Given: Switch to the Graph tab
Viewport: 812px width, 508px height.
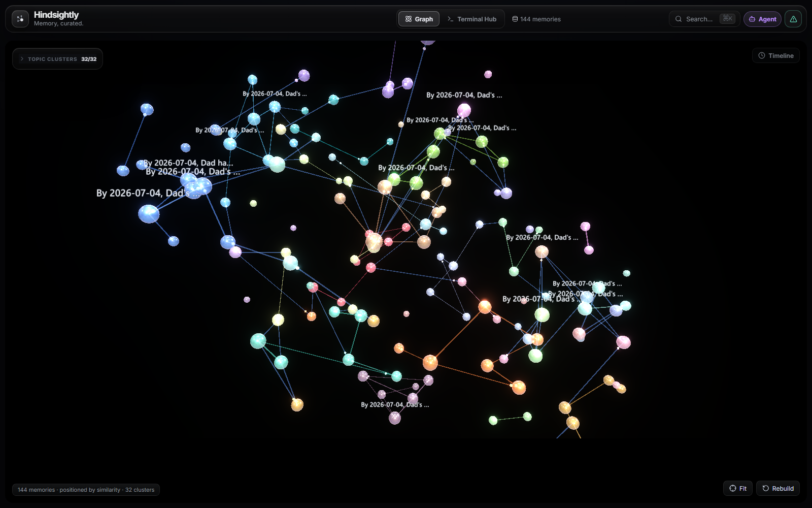Looking at the screenshot, I should pyautogui.click(x=419, y=19).
